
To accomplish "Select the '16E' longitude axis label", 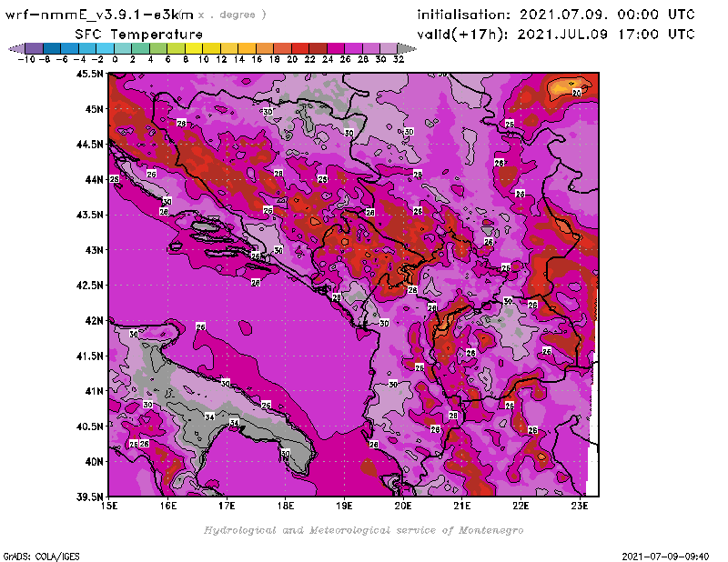I will [168, 506].
